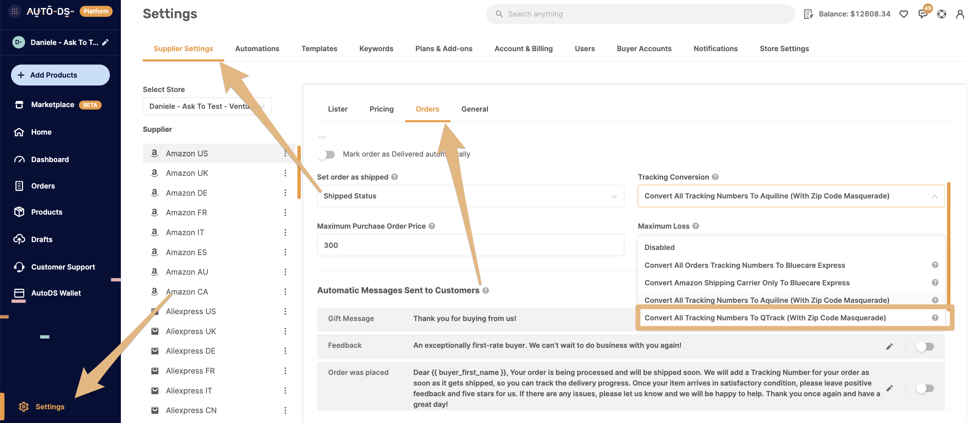Edit store name with pencil icon

pyautogui.click(x=105, y=42)
